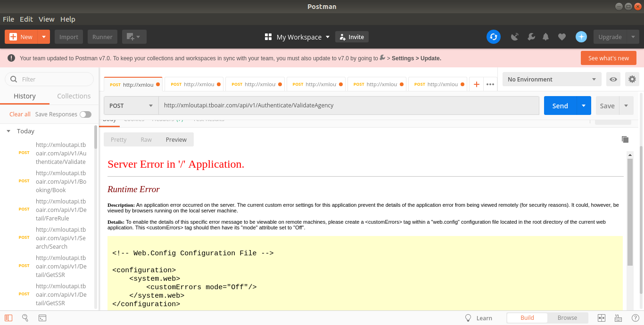The image size is (644, 325).
Task: Copy response with the clipboard icon
Action: 625,139
